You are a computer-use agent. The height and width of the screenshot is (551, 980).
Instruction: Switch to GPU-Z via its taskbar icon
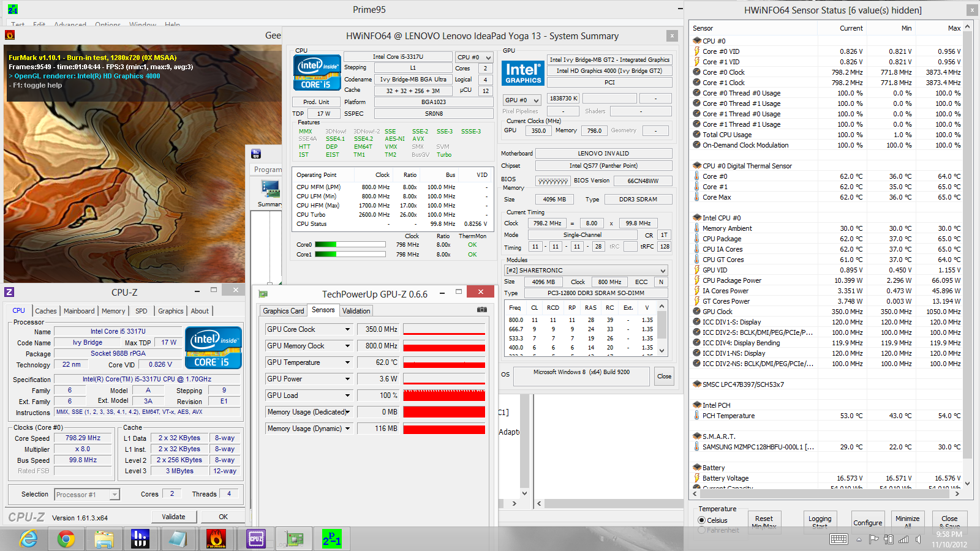coord(293,539)
